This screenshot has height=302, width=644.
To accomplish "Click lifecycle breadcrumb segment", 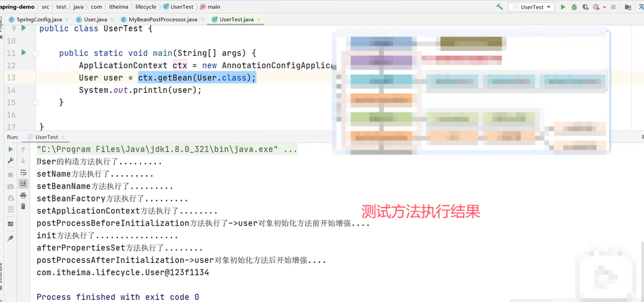I will pos(146,7).
